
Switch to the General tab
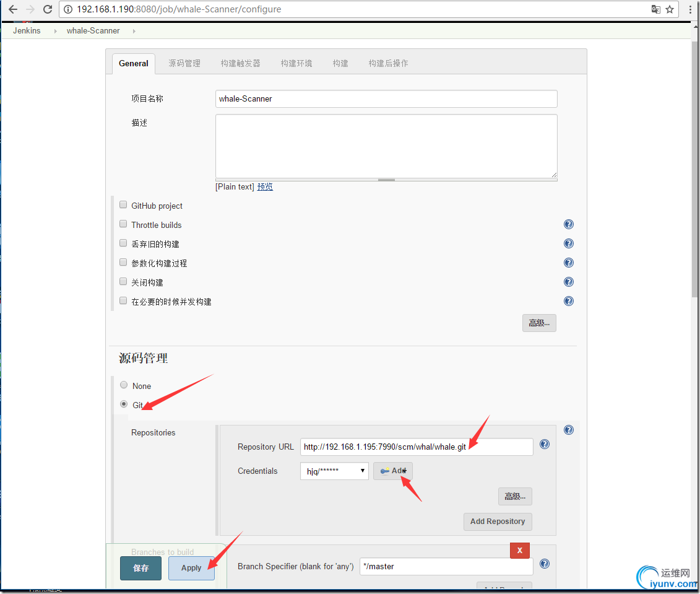coord(134,63)
